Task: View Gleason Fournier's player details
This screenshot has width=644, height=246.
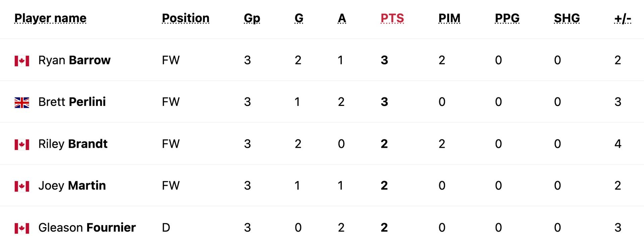Action: tap(87, 228)
